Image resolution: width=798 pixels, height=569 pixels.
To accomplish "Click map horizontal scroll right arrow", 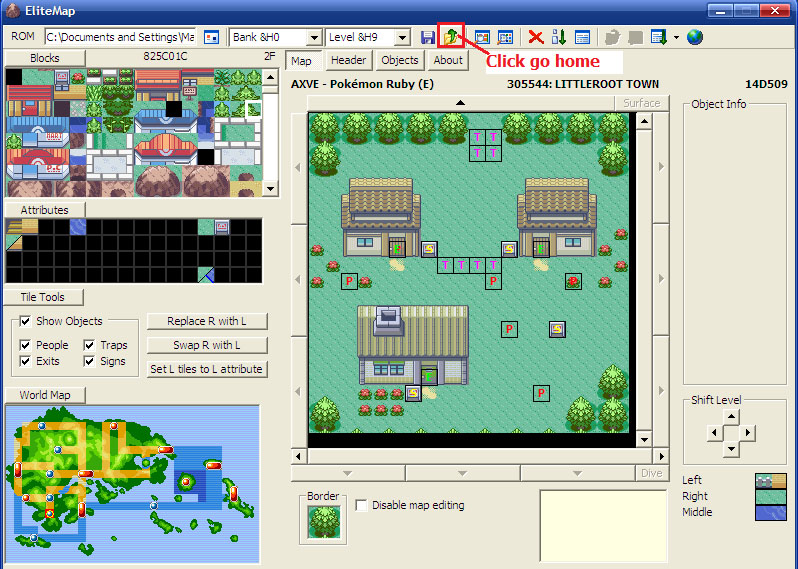I will 662,457.
